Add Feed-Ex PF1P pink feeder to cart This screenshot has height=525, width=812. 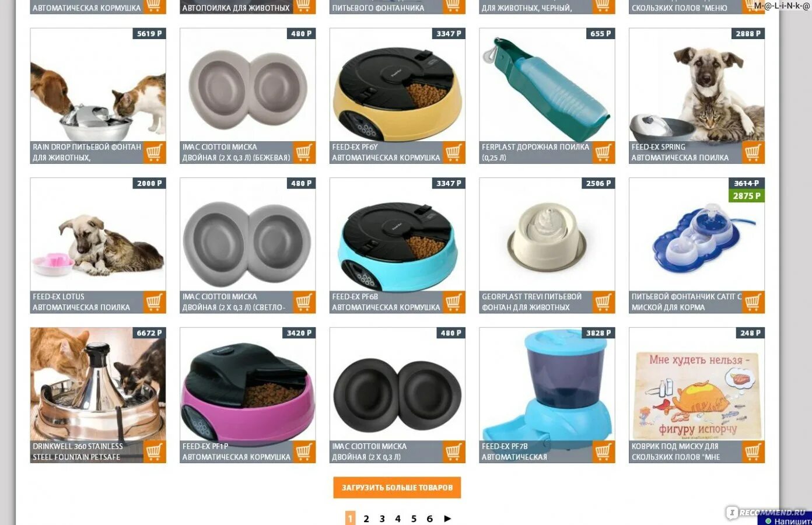tap(304, 452)
